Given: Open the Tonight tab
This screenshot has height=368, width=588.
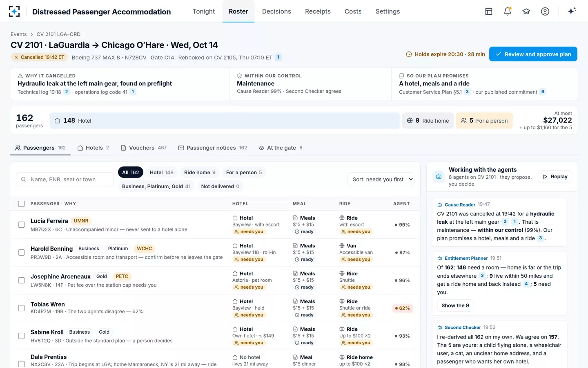Looking at the screenshot, I should coord(203,11).
